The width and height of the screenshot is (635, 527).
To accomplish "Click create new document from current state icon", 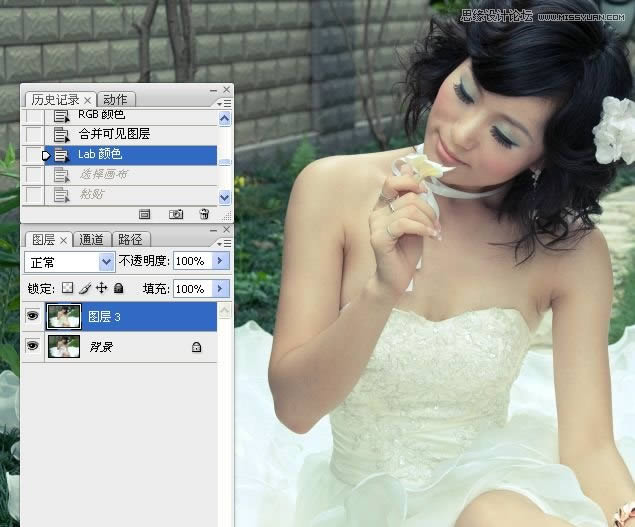I will click(144, 214).
